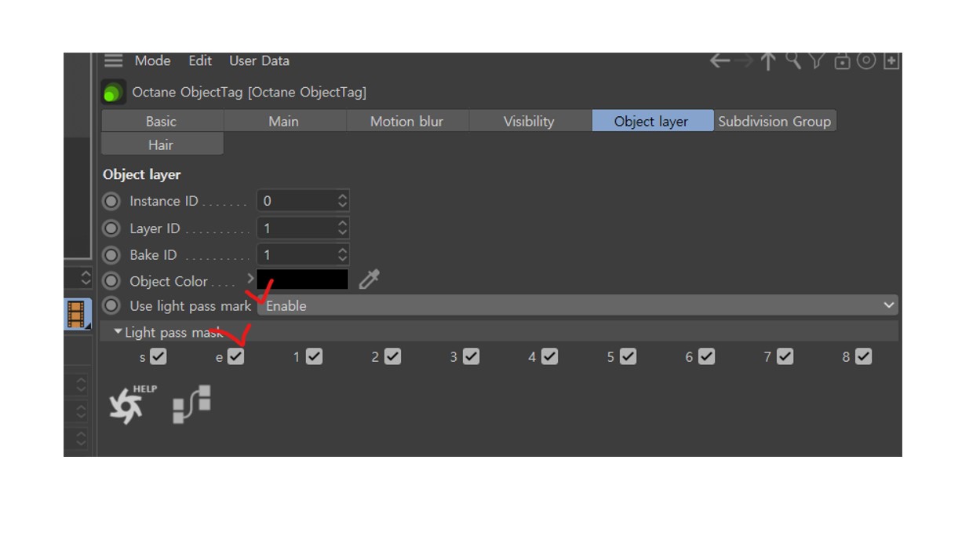Toggle the 'e' light pass checkbox
This screenshot has height=533, width=980.
click(236, 356)
